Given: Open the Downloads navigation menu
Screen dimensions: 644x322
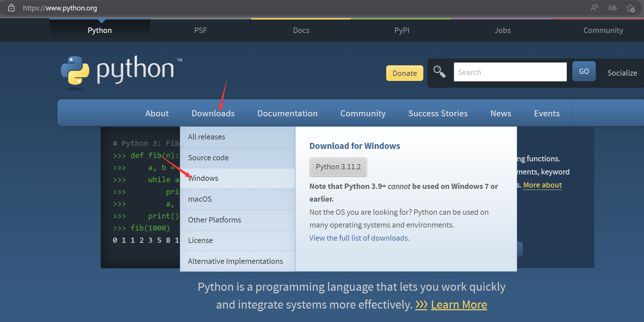Looking at the screenshot, I should coord(213,113).
